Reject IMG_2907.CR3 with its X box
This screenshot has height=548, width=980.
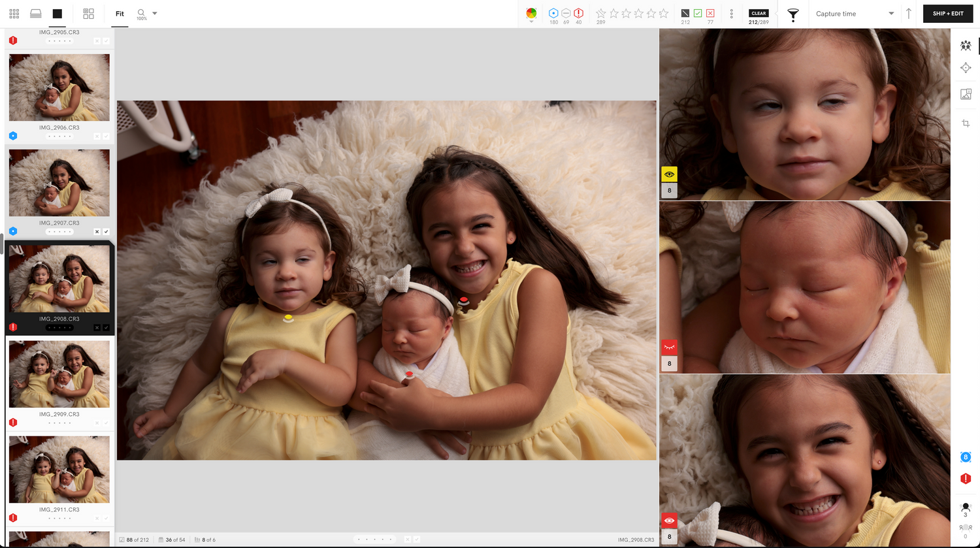pos(97,232)
